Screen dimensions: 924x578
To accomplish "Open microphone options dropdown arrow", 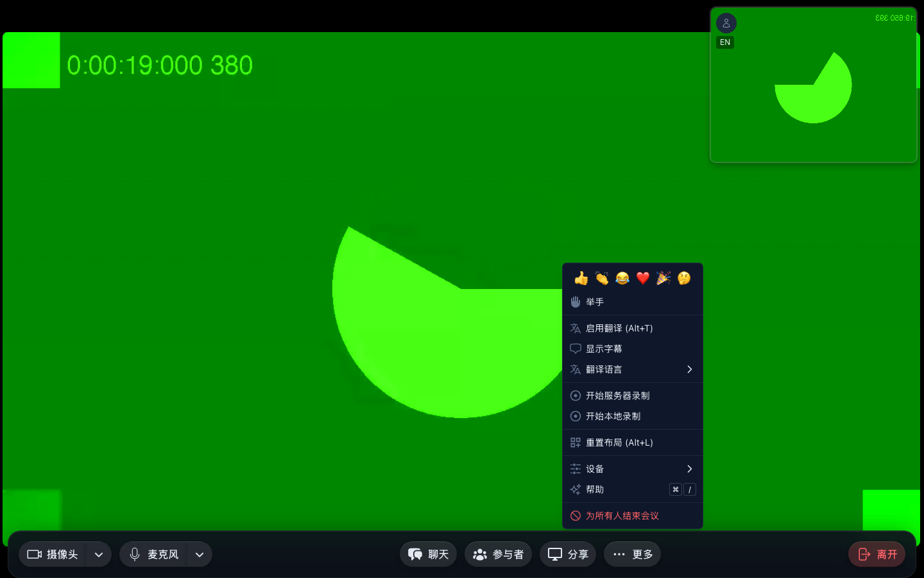I will pyautogui.click(x=200, y=554).
